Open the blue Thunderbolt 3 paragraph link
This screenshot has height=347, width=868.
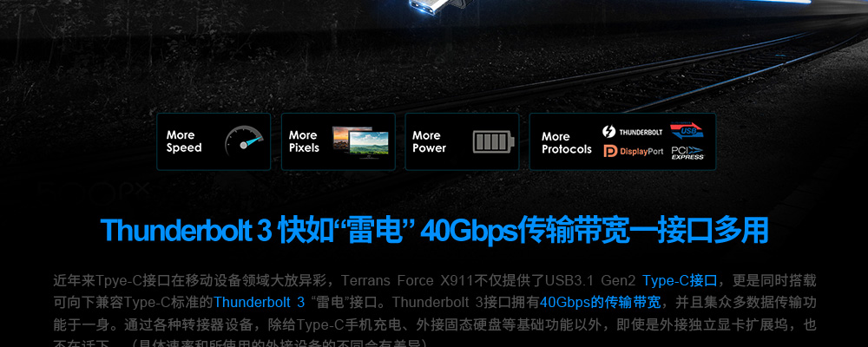tap(259, 303)
